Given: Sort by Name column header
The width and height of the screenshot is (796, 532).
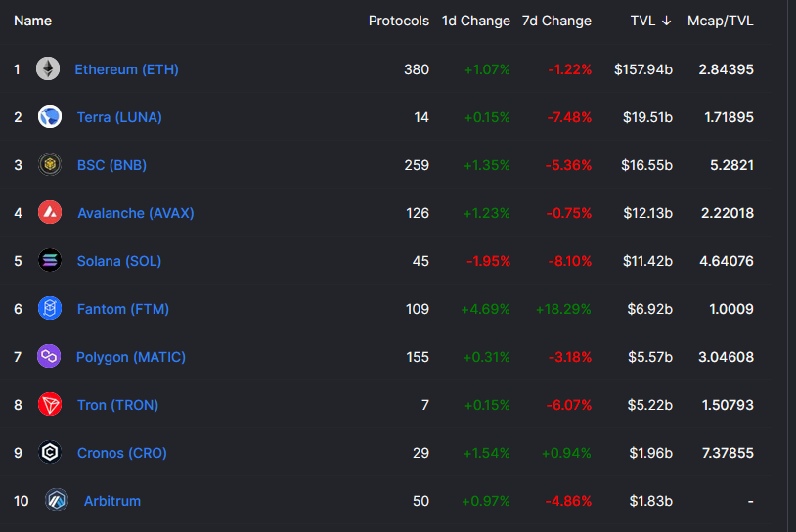Looking at the screenshot, I should pyautogui.click(x=33, y=21).
